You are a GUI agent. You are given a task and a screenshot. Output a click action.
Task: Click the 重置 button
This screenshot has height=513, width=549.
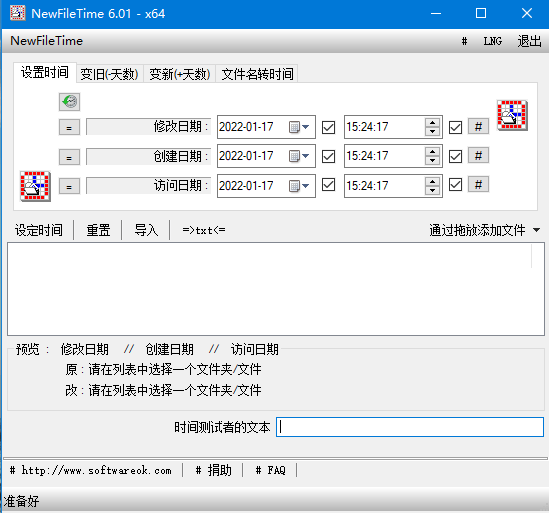pyautogui.click(x=98, y=230)
